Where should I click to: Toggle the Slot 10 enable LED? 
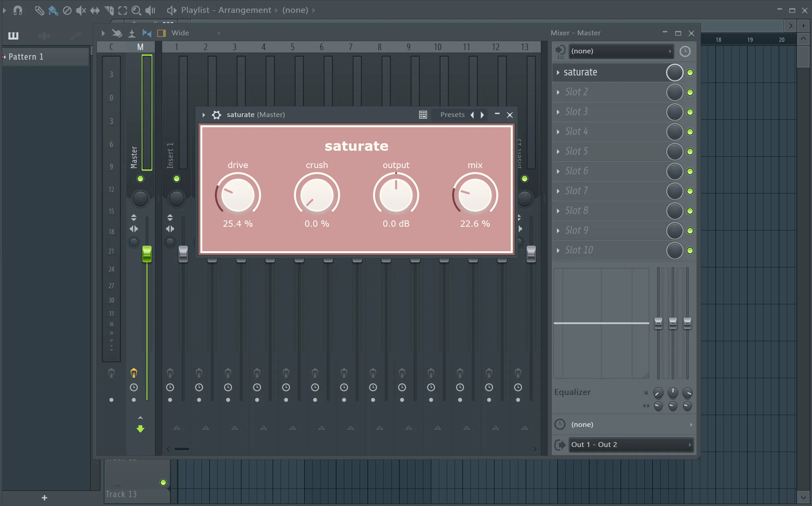pyautogui.click(x=690, y=251)
